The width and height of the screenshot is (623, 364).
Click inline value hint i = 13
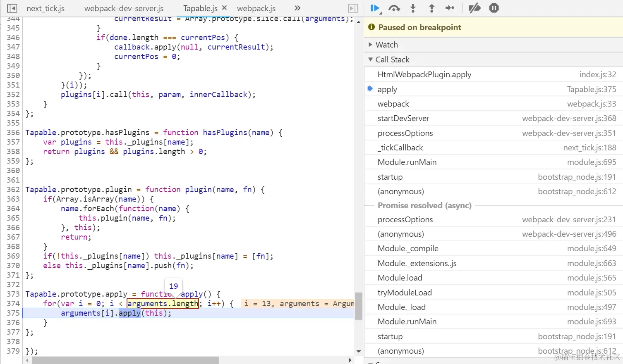(x=257, y=304)
